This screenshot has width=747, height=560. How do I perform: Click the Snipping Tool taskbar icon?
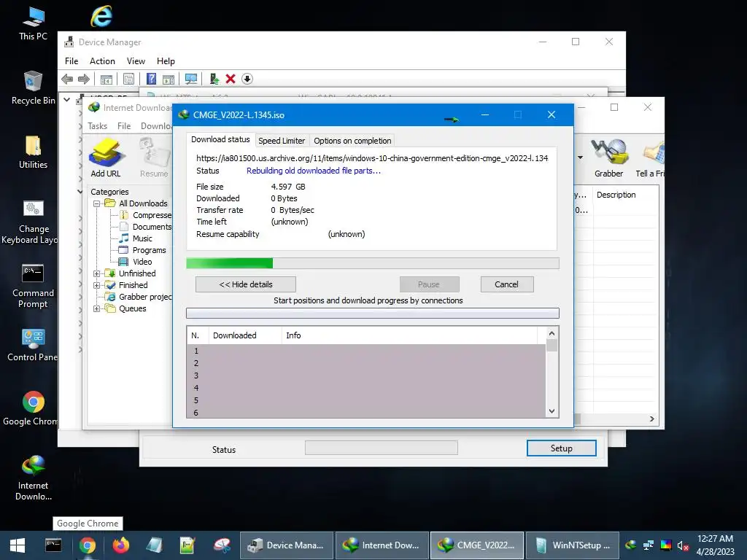coord(222,545)
